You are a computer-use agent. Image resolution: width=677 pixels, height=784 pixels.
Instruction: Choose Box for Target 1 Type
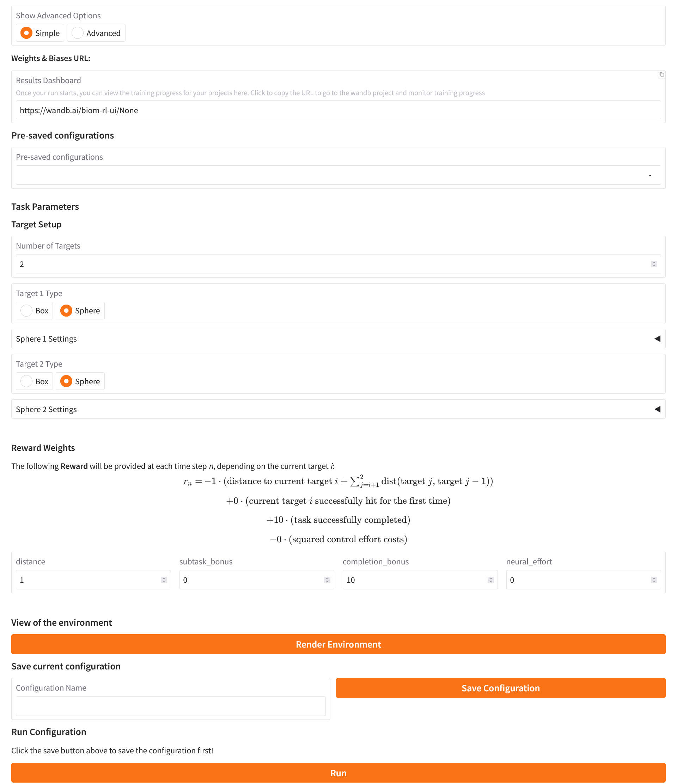click(x=26, y=311)
